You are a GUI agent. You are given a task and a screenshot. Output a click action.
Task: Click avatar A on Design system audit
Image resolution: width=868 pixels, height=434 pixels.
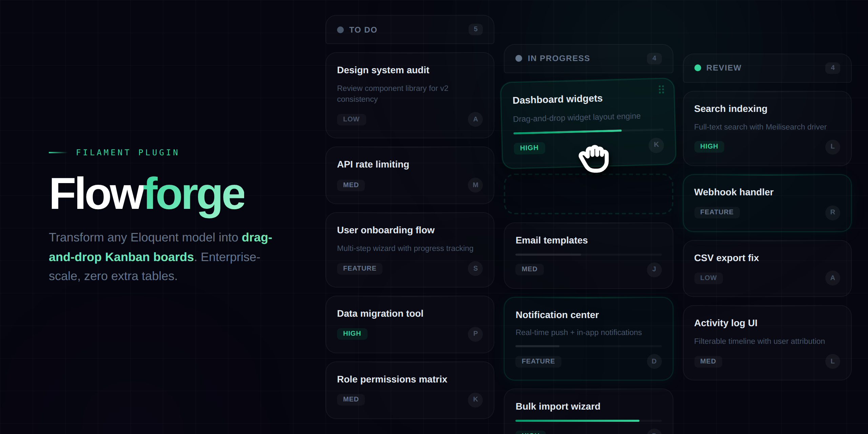click(475, 119)
